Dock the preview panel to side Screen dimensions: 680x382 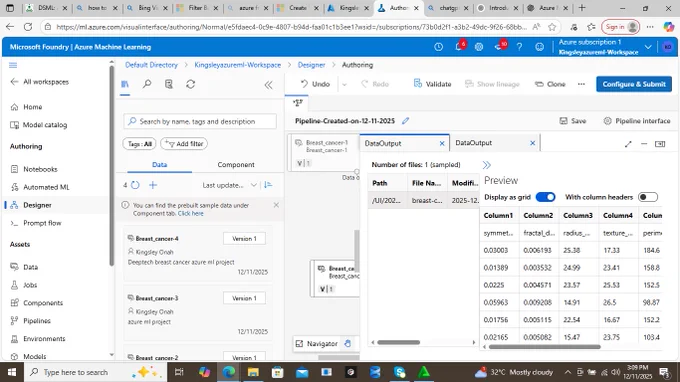click(x=660, y=144)
